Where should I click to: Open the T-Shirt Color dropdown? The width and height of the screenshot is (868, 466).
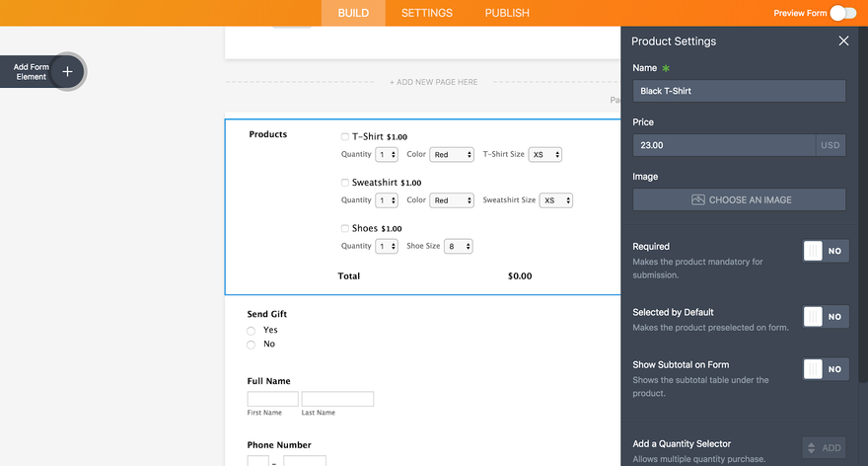click(452, 155)
